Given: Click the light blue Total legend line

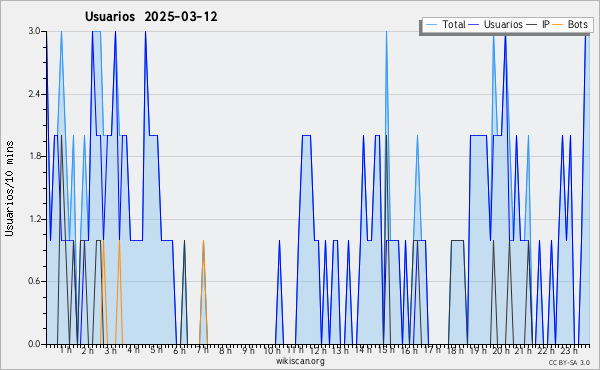Looking at the screenshot, I should click(431, 25).
